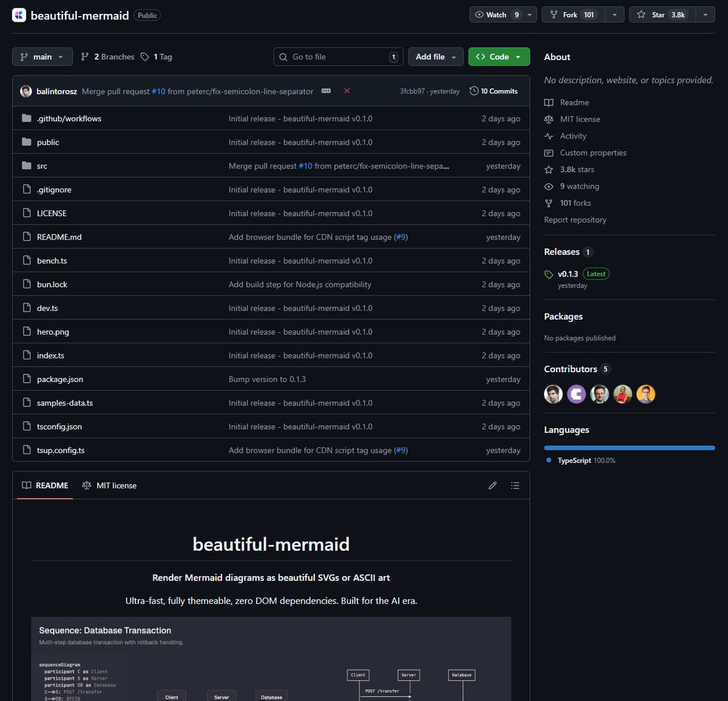Expand the Add file dropdown
Screen dimensions: 728x701
(436, 56)
